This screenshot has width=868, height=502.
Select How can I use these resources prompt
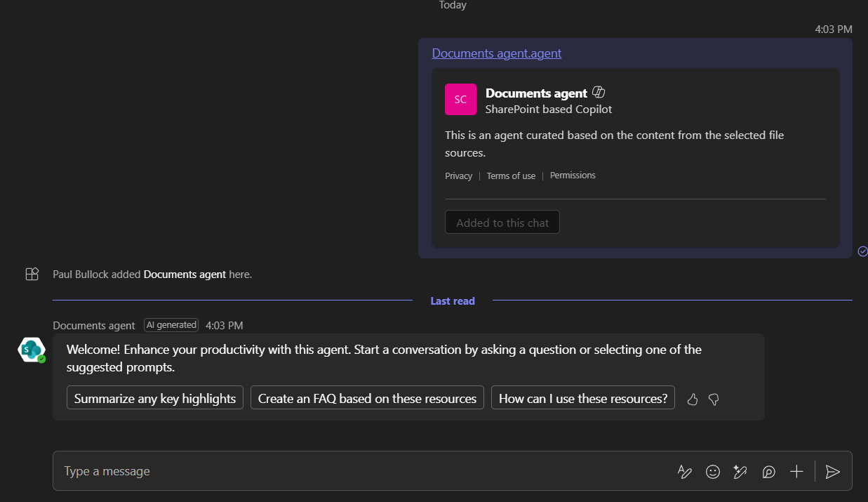click(x=582, y=397)
